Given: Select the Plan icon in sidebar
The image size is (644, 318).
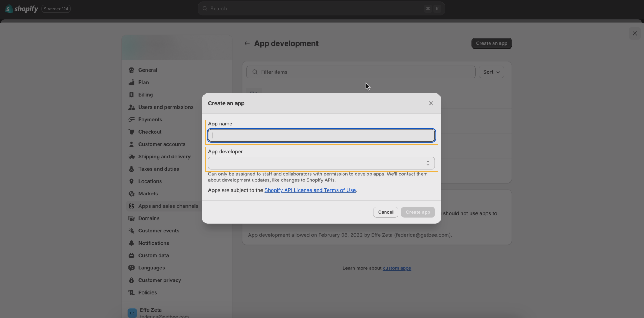Looking at the screenshot, I should pos(131,82).
